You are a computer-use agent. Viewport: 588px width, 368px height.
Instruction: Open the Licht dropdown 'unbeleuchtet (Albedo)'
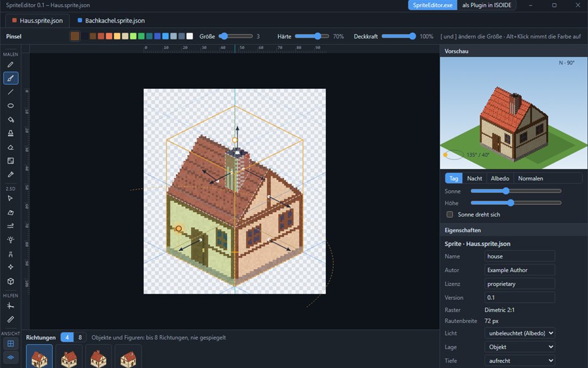(x=520, y=333)
